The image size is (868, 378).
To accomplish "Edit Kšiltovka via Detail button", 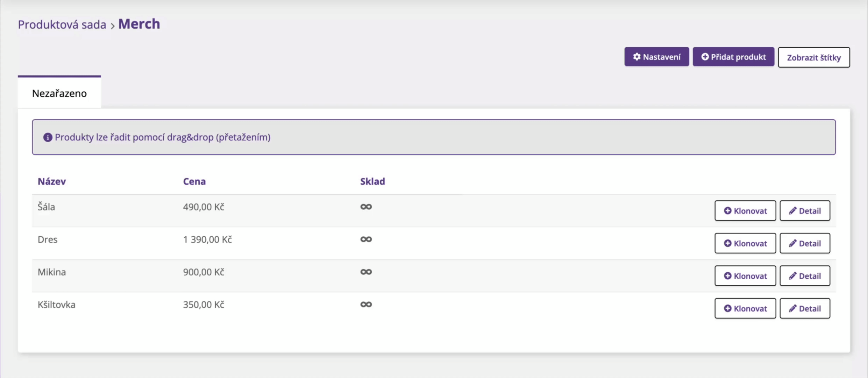I will tap(804, 308).
